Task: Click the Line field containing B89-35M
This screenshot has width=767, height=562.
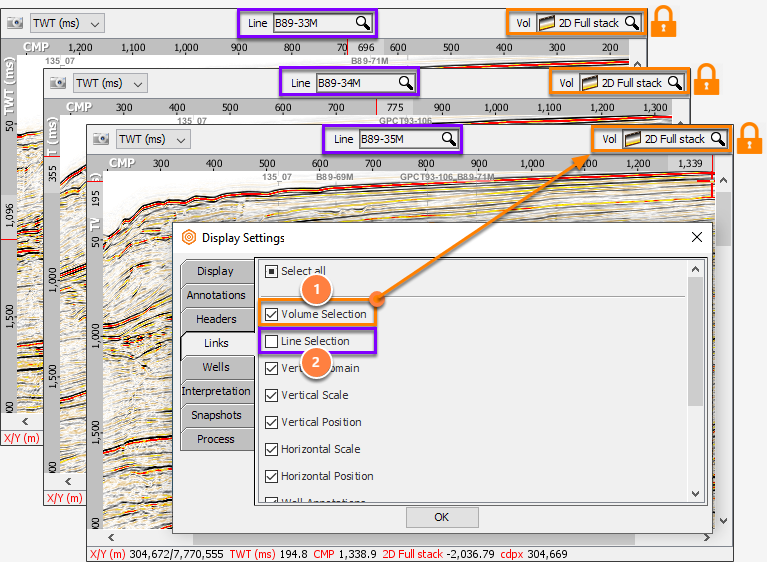Action: tap(408, 139)
